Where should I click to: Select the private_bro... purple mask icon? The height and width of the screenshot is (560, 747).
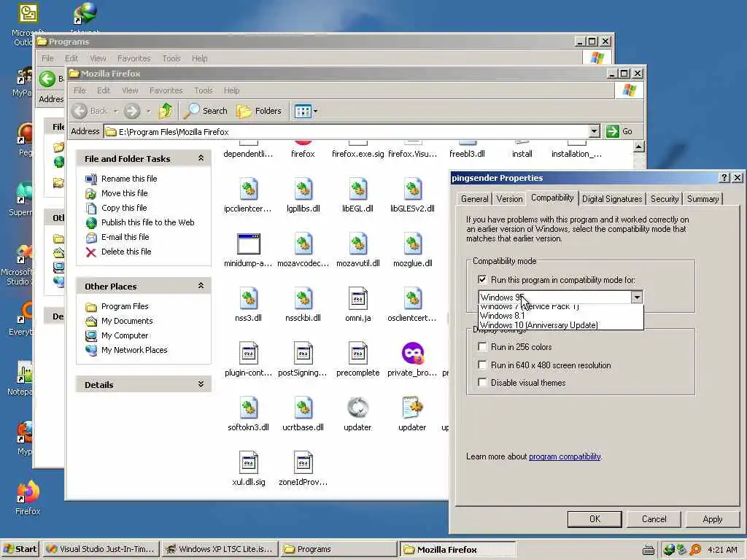(x=413, y=354)
